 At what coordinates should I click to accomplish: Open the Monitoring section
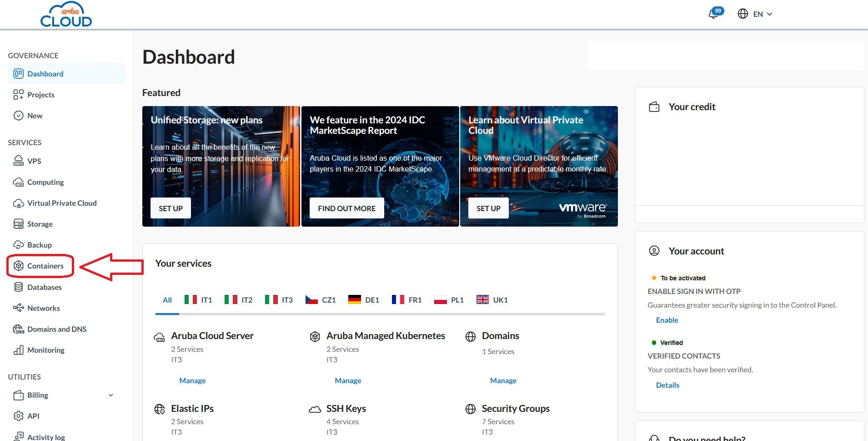(x=45, y=350)
